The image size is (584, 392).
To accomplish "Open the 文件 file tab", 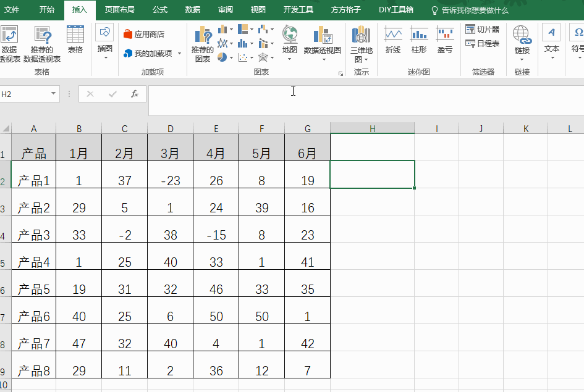I will tap(12, 10).
